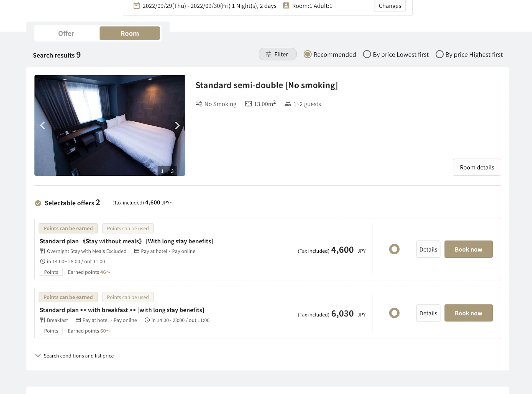Click the room size icon
This screenshot has height=394, width=532.
(249, 104)
